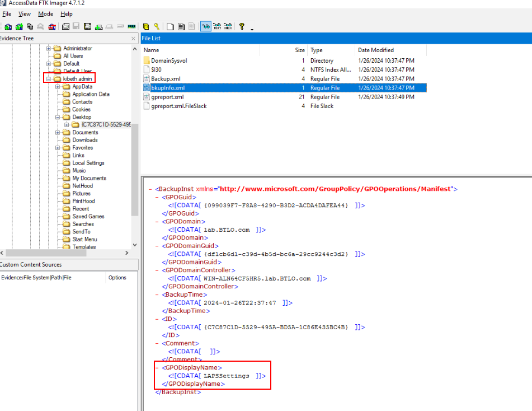Collapse the BackupTime XML element
This screenshot has height=411, width=532.
point(157,295)
